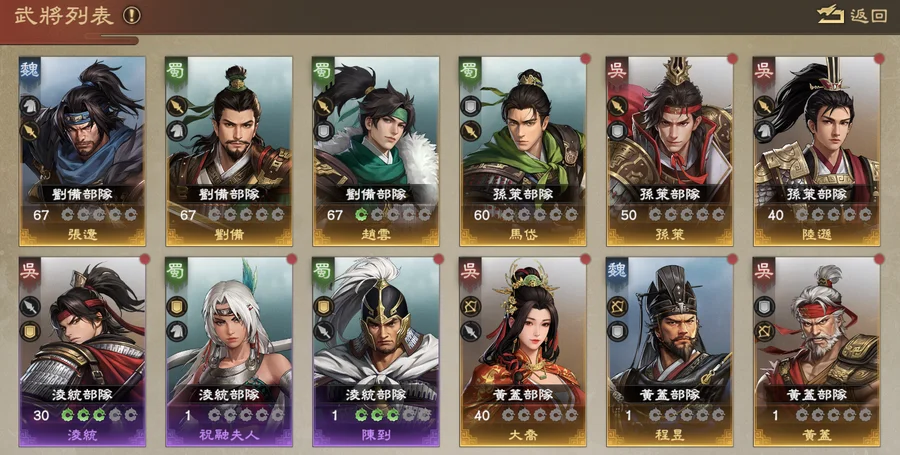Click the exclamation info icon beside 武將列表
This screenshot has width=900, height=455.
132,15
